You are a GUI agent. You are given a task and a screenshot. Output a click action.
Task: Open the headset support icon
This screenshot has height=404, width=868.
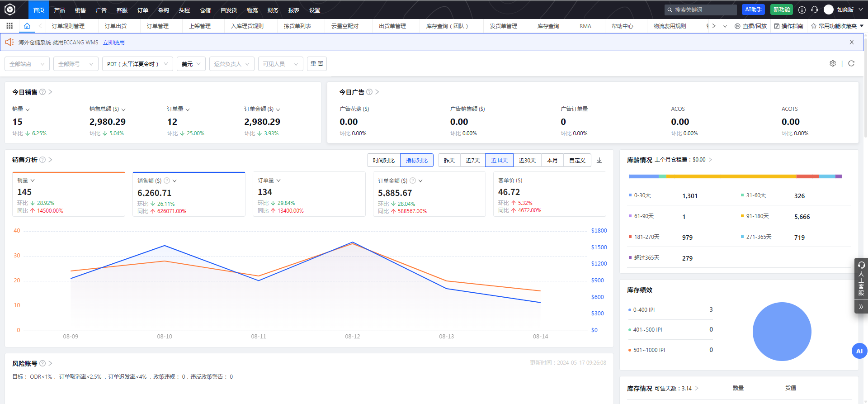[814, 10]
